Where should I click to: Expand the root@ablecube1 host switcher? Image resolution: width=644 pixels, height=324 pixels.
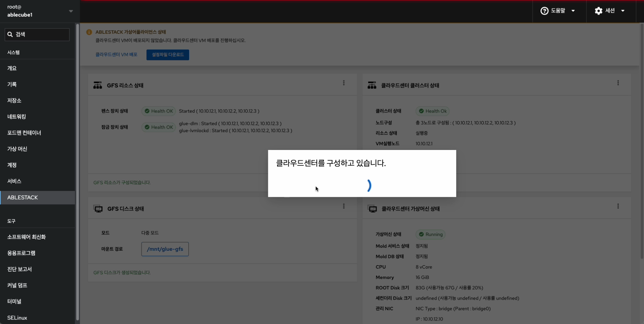(71, 11)
